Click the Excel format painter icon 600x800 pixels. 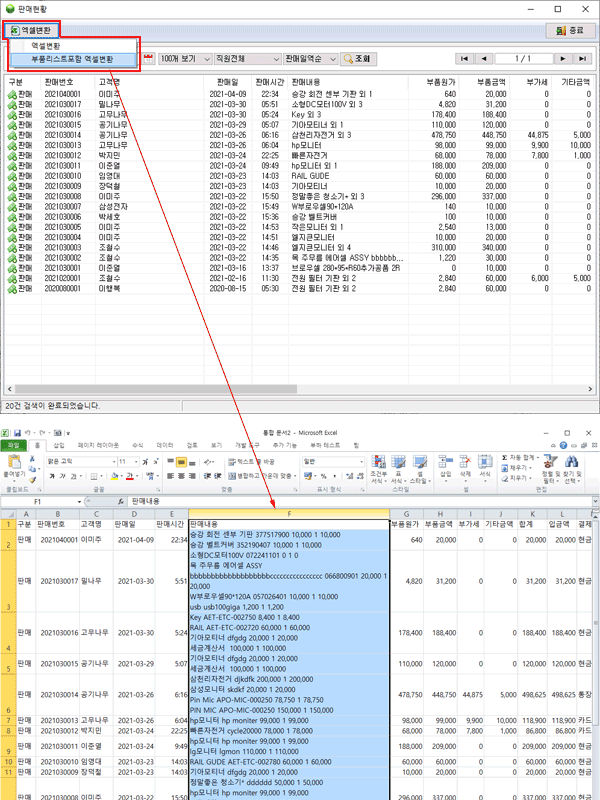32,480
